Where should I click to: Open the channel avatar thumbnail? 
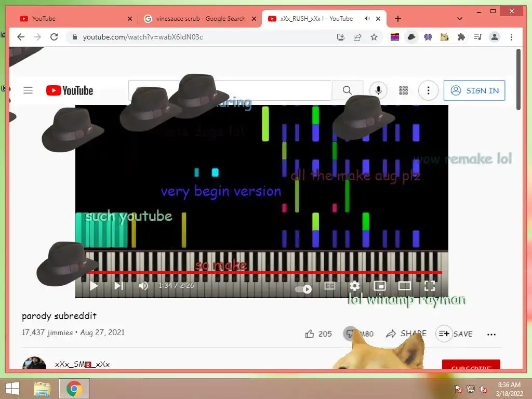point(34,363)
